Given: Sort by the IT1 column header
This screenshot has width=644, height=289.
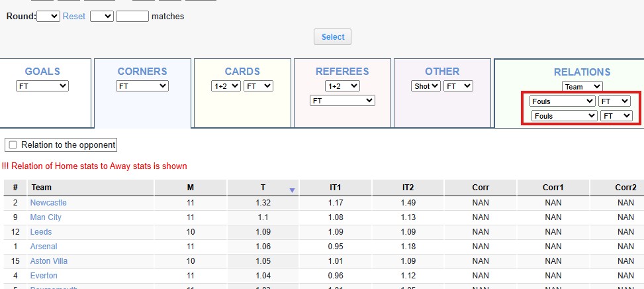Looking at the screenshot, I should tap(336, 188).
